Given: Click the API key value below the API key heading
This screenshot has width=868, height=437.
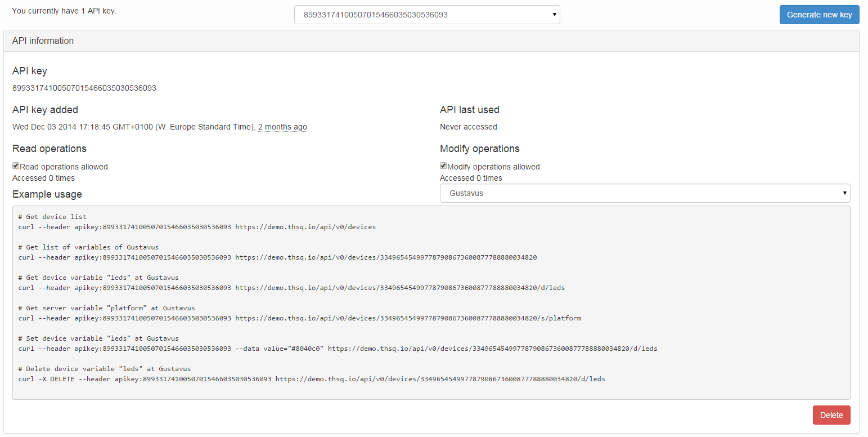Looking at the screenshot, I should tap(84, 88).
